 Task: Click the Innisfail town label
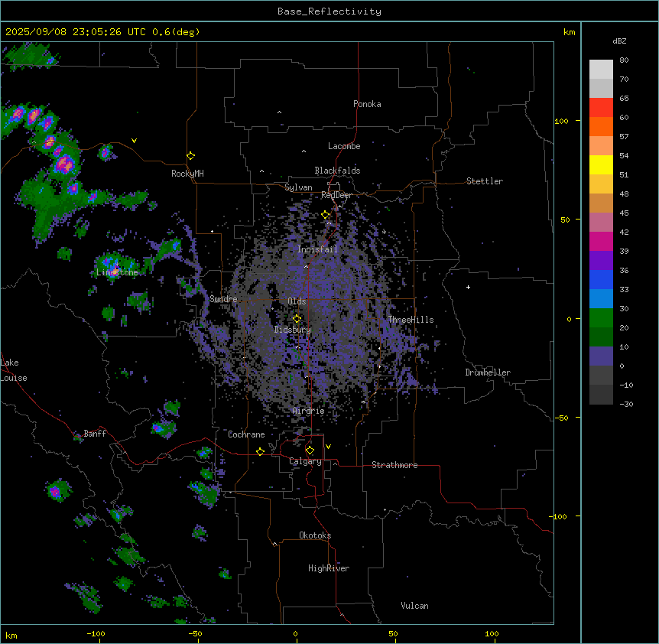click(317, 249)
